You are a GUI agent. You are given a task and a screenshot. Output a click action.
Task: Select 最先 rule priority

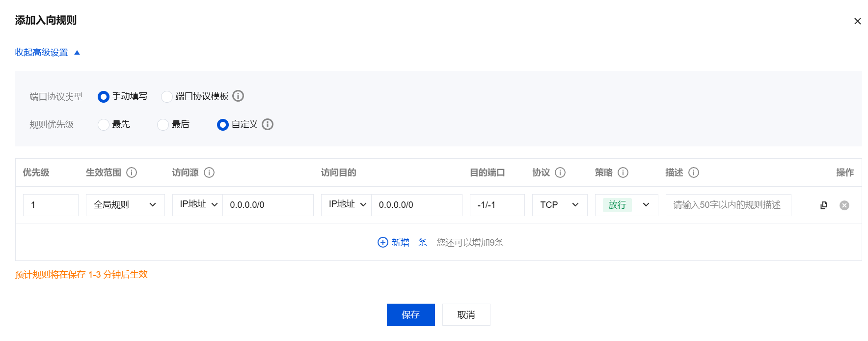click(104, 125)
